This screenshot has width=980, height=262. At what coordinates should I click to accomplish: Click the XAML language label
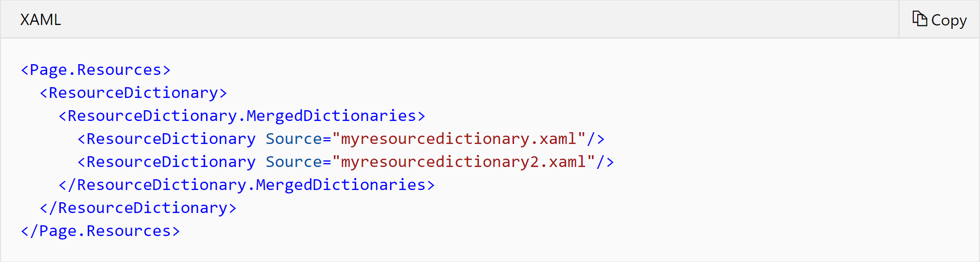[x=41, y=20]
